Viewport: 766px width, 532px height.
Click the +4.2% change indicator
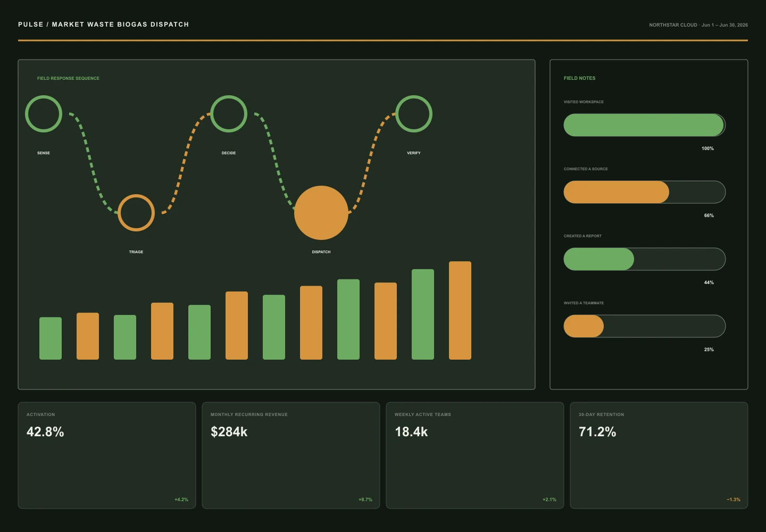(181, 500)
